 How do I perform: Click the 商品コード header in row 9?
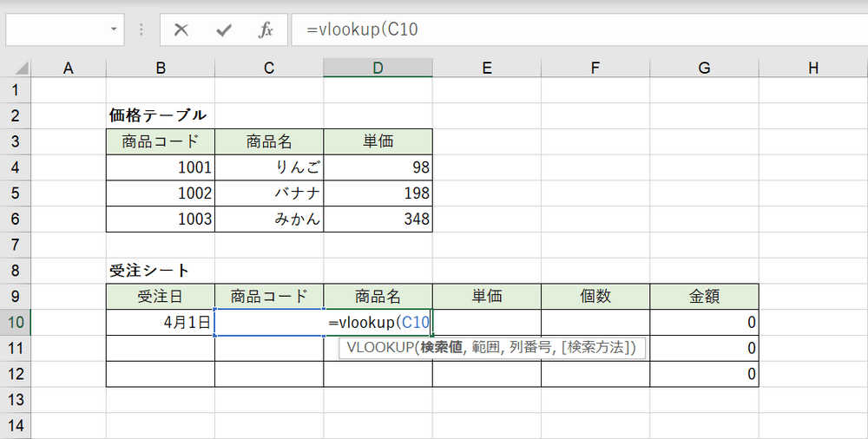269,297
